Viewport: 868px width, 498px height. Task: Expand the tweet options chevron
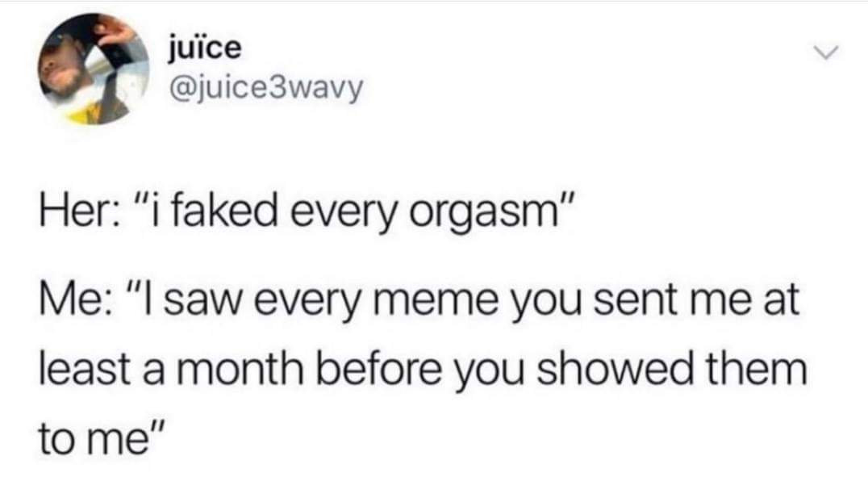(826, 53)
